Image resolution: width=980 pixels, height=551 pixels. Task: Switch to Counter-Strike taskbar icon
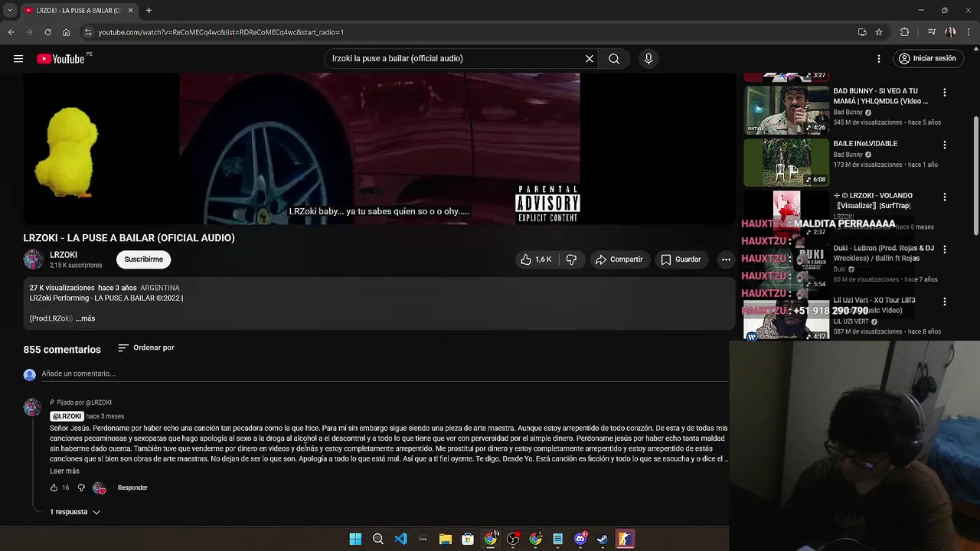[625, 539]
